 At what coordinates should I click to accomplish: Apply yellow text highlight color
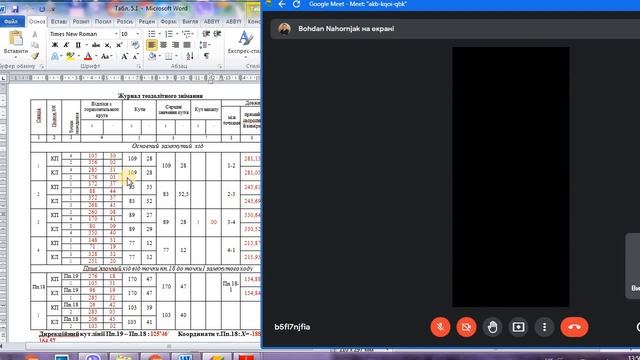[70, 56]
